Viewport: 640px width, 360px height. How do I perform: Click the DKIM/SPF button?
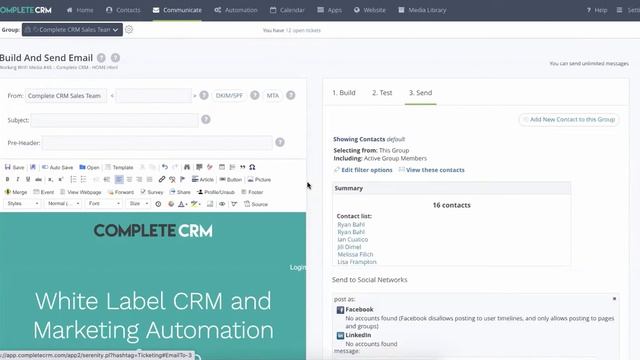pyautogui.click(x=229, y=96)
